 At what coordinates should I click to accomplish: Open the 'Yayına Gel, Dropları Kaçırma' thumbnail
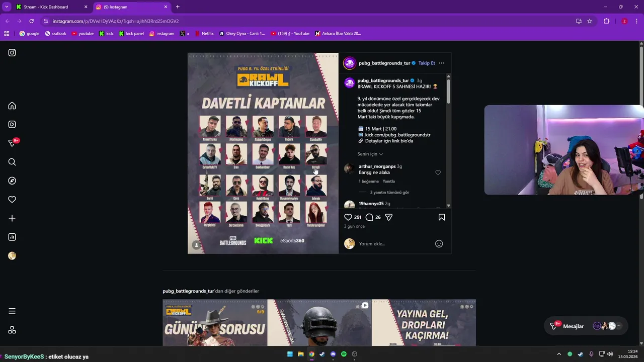tap(424, 323)
